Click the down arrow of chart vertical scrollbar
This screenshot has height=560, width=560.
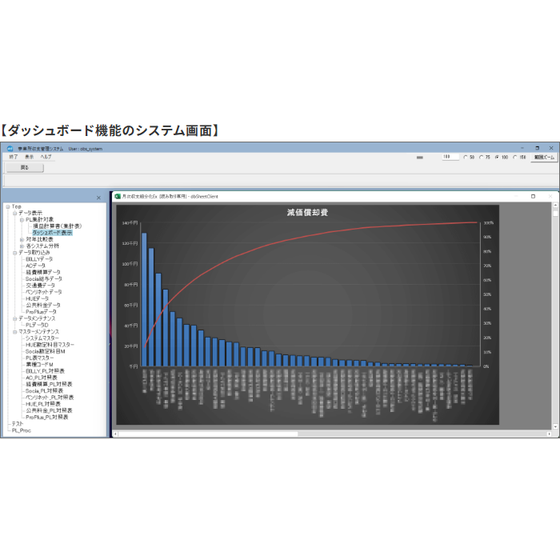[x=555, y=427]
